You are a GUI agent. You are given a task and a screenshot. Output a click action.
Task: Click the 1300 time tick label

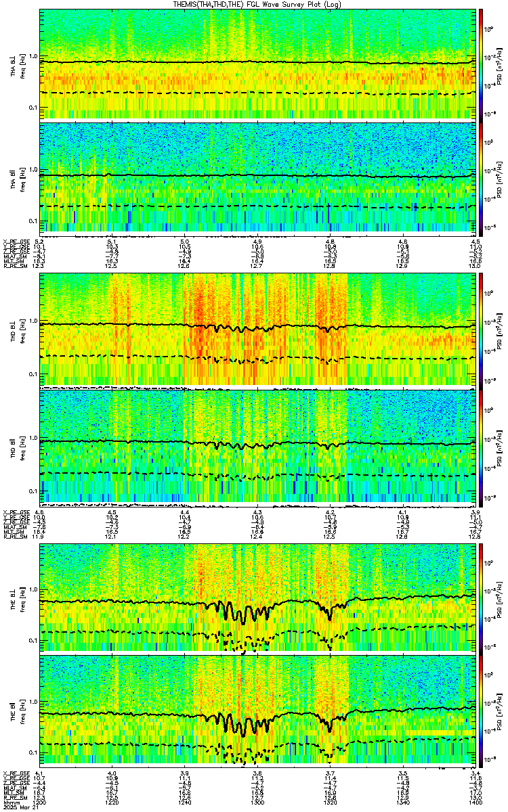(257, 802)
